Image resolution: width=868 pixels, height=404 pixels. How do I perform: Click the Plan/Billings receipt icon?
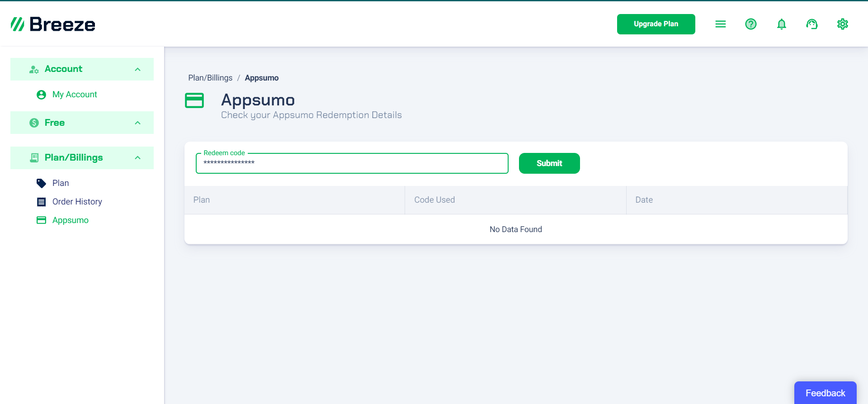34,157
